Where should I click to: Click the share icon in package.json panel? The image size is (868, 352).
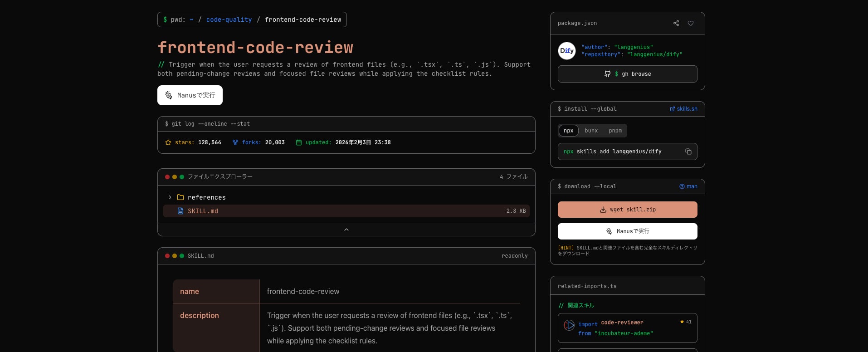[x=676, y=23]
